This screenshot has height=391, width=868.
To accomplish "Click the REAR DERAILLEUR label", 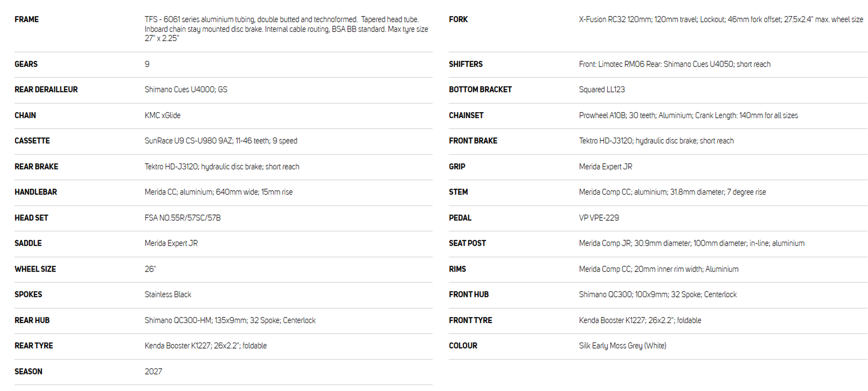I will pyautogui.click(x=46, y=90).
